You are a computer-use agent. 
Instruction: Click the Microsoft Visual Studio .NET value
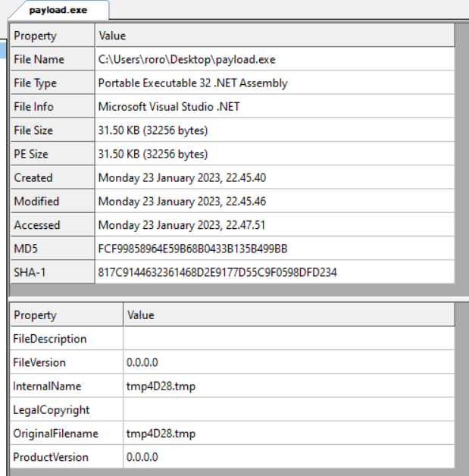(169, 107)
